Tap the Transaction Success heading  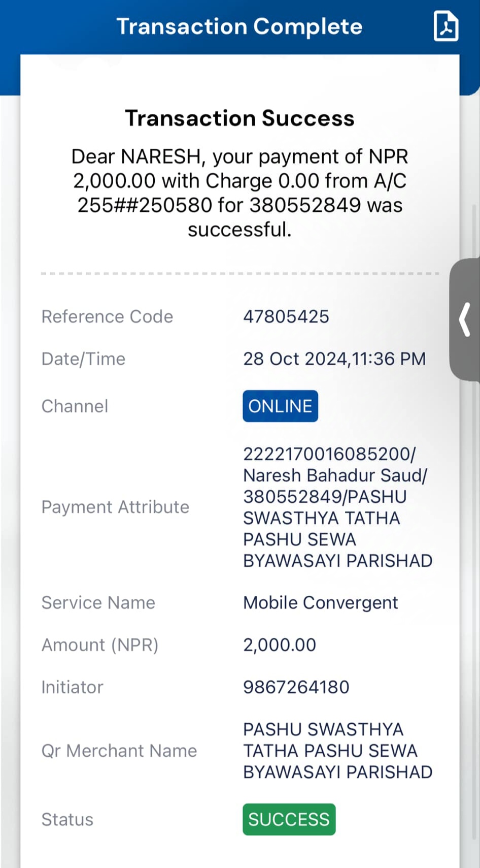click(239, 118)
